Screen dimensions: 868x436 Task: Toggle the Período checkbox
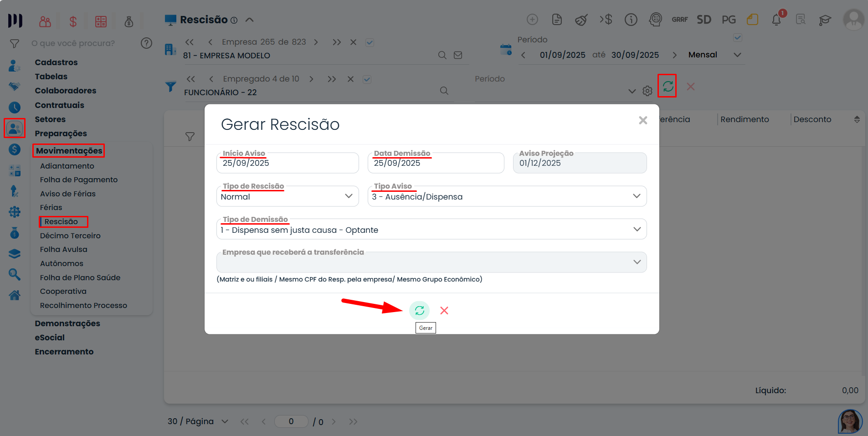pos(738,37)
